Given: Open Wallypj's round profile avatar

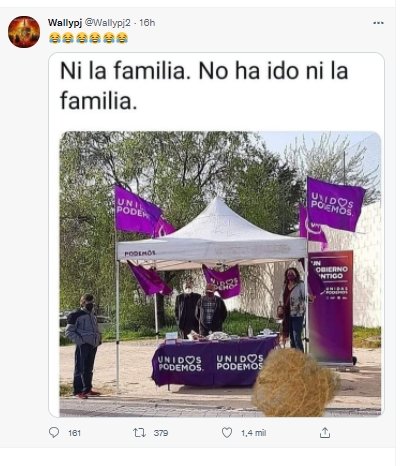Looking at the screenshot, I should [24, 32].
